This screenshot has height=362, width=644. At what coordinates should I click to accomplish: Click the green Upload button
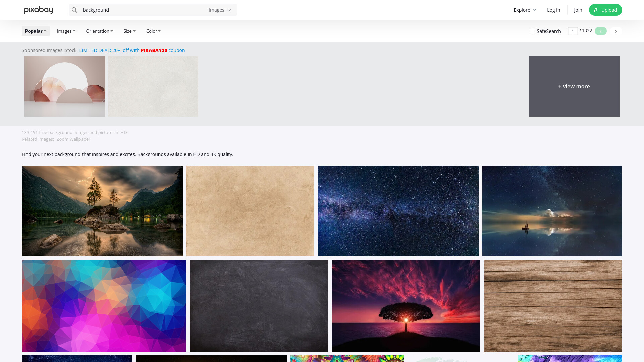click(x=605, y=10)
